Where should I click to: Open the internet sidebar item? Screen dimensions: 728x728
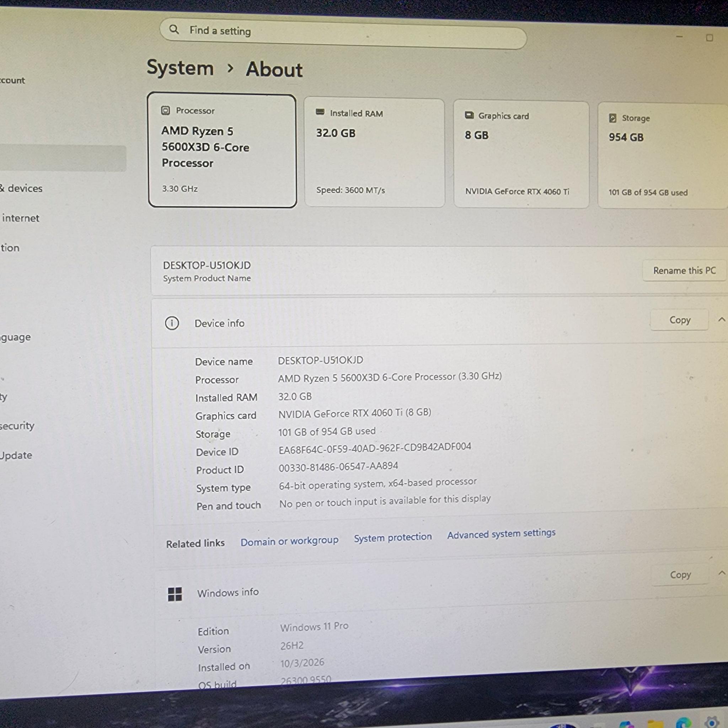coord(20,218)
